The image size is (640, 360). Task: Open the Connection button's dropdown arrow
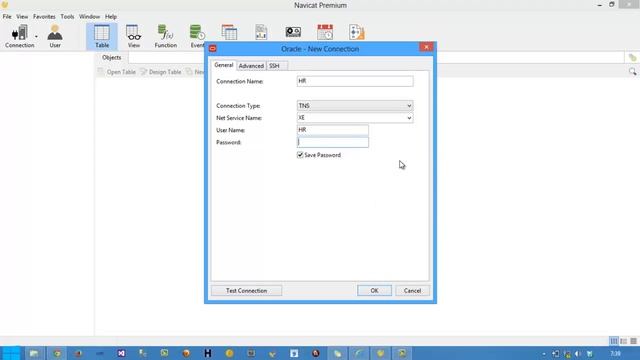(36, 37)
